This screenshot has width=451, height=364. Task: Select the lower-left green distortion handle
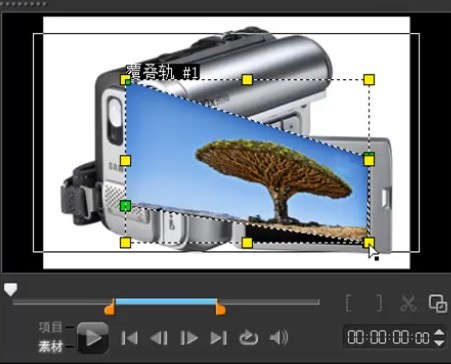pyautogui.click(x=125, y=206)
